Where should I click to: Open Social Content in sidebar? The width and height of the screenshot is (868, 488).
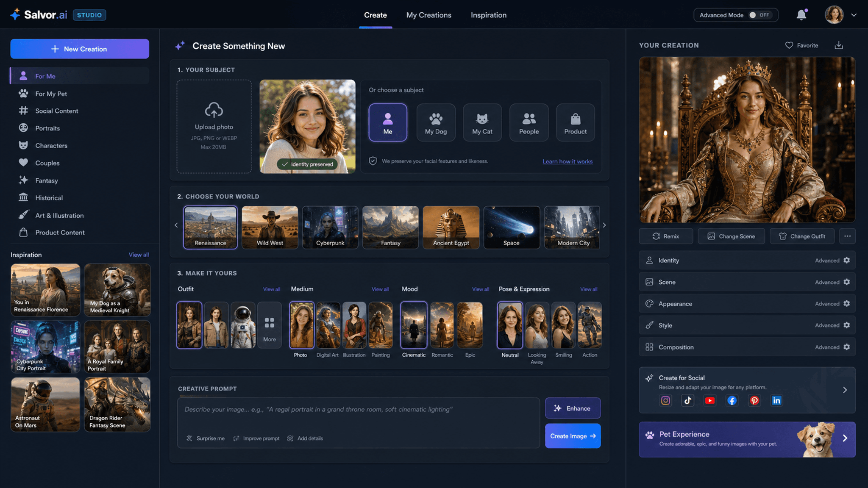point(80,111)
